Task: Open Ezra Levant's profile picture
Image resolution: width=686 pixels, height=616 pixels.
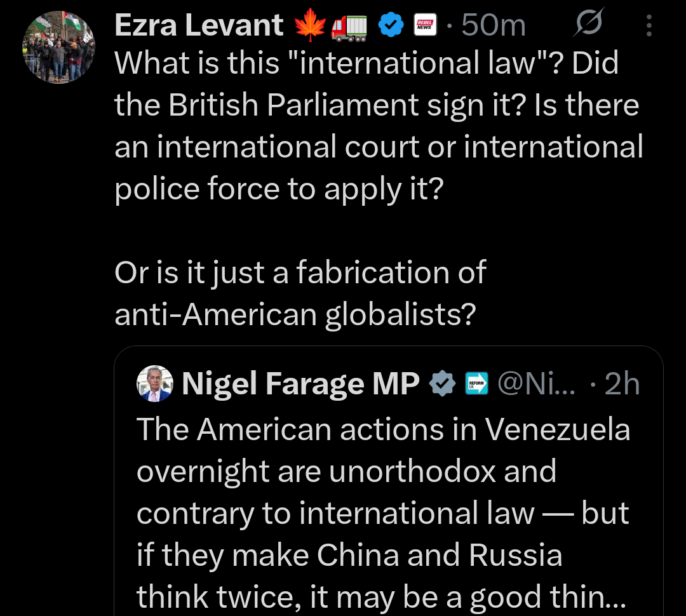Action: (x=59, y=46)
